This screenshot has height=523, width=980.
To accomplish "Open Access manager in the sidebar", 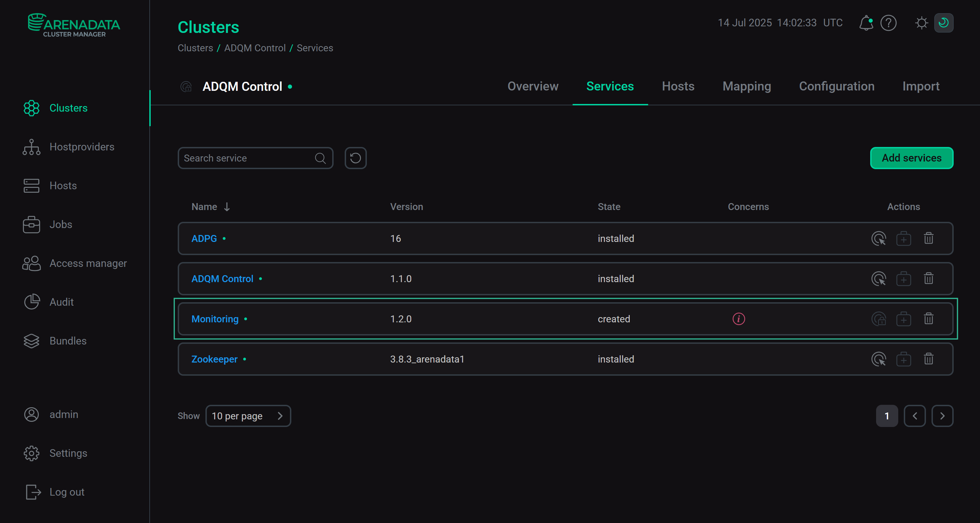I will (88, 263).
